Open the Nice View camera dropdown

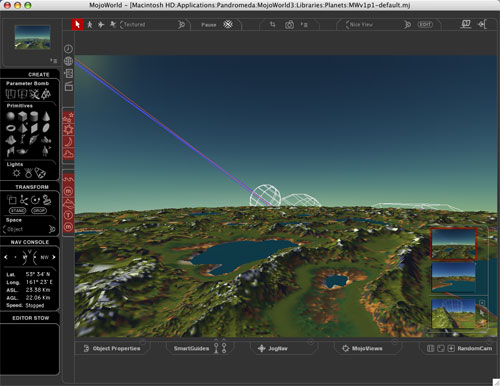coord(378,24)
